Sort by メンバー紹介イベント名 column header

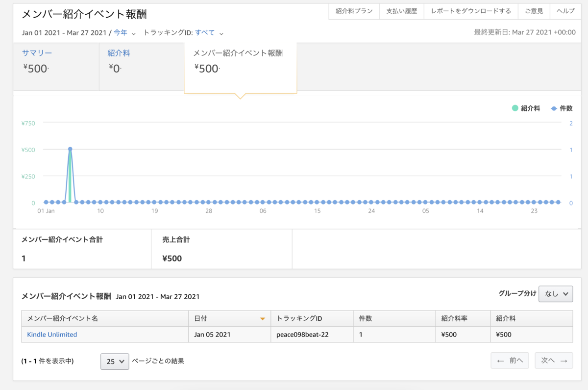point(105,318)
